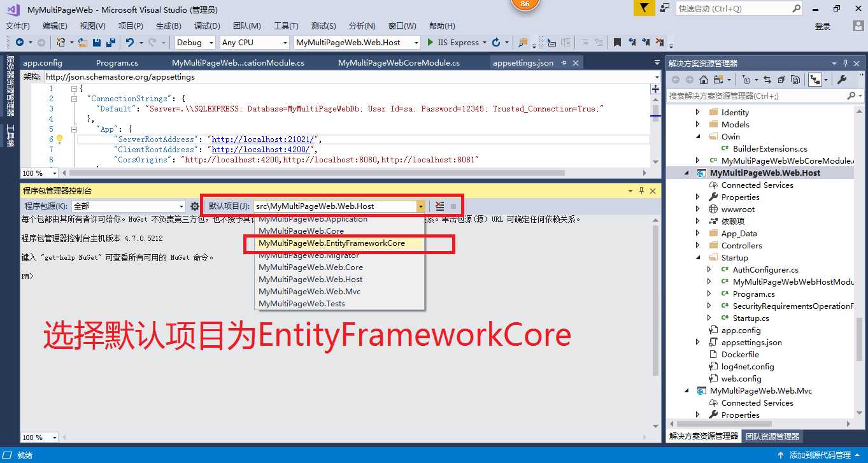
Task: Open the 调试(D) debug menu
Action: [x=207, y=25]
